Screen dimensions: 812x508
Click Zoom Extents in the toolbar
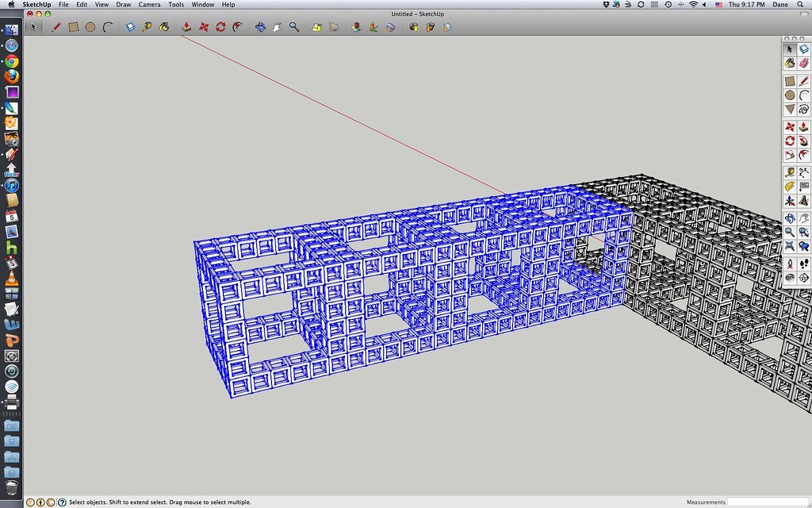pos(317,26)
